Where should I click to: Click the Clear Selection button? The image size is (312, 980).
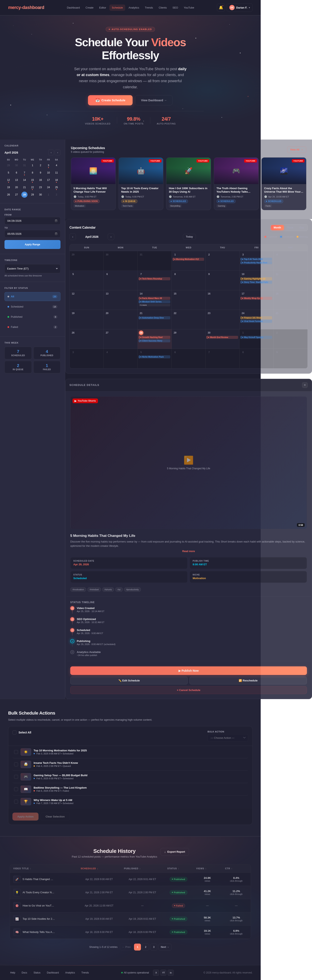click(55, 816)
